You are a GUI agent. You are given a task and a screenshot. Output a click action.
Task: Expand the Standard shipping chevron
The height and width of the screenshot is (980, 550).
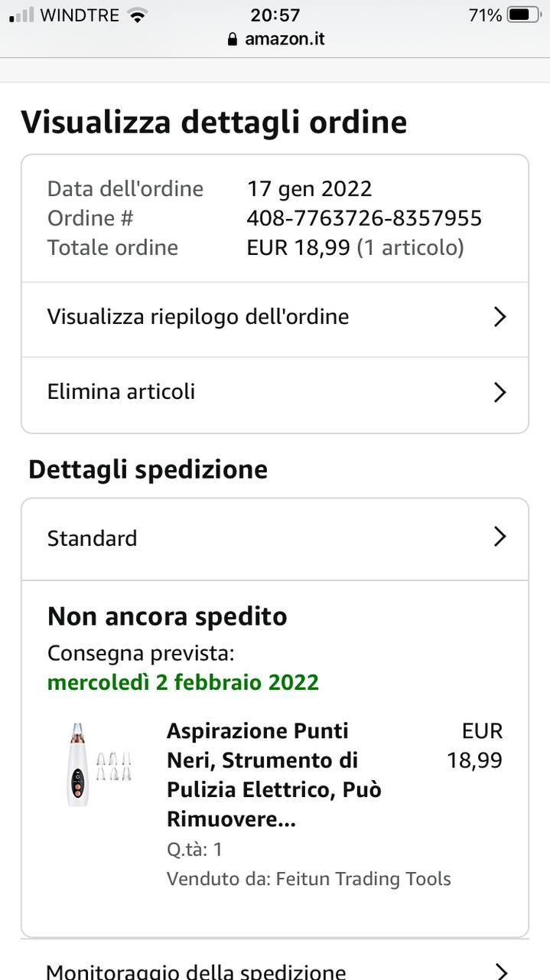(x=500, y=537)
